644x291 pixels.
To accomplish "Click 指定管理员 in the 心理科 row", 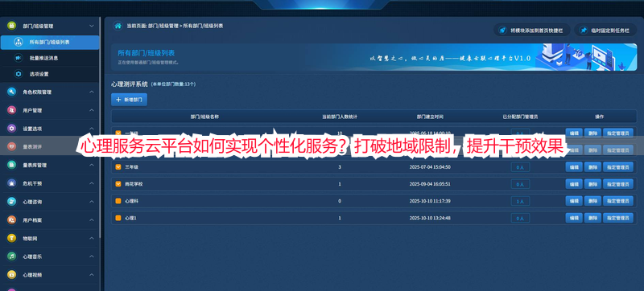I will point(617,201).
